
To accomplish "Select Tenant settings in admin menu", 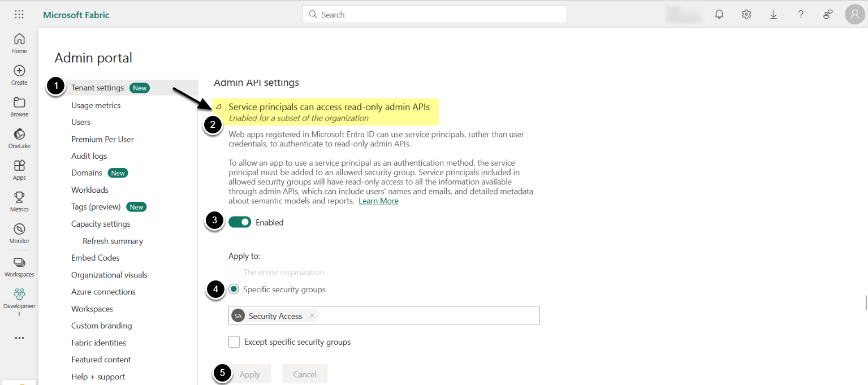I will point(97,88).
